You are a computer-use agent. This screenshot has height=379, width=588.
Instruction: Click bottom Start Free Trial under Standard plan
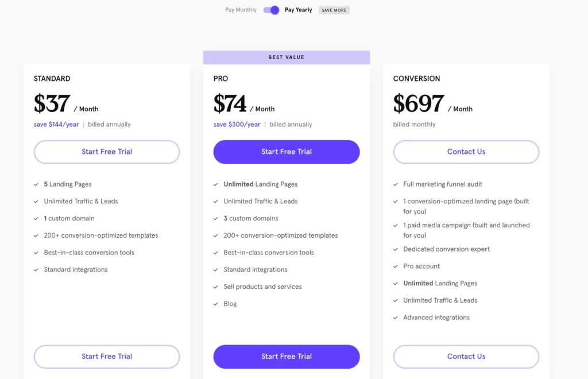tap(107, 356)
